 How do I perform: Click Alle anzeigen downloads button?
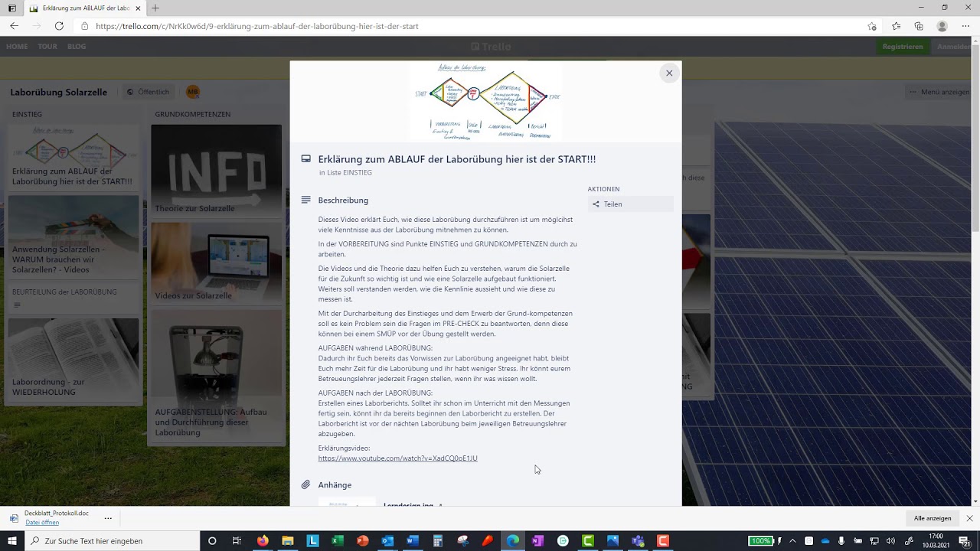pyautogui.click(x=933, y=518)
